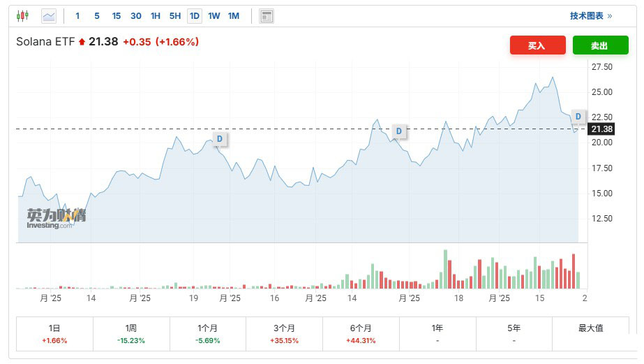
Task: Show 1日 performance range
Action: [x=54, y=334]
